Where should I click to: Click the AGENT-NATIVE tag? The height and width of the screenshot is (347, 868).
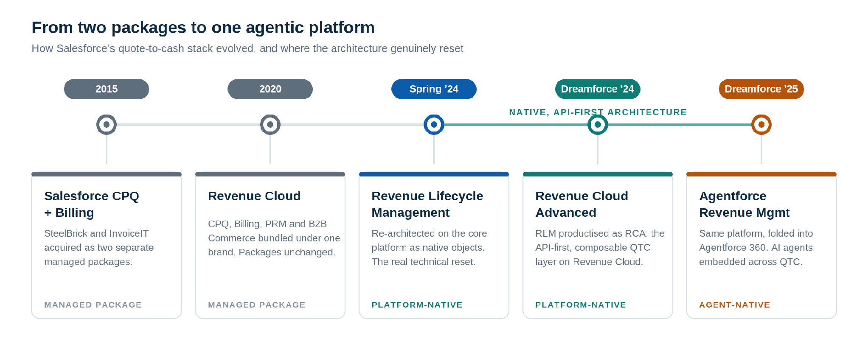(x=735, y=305)
